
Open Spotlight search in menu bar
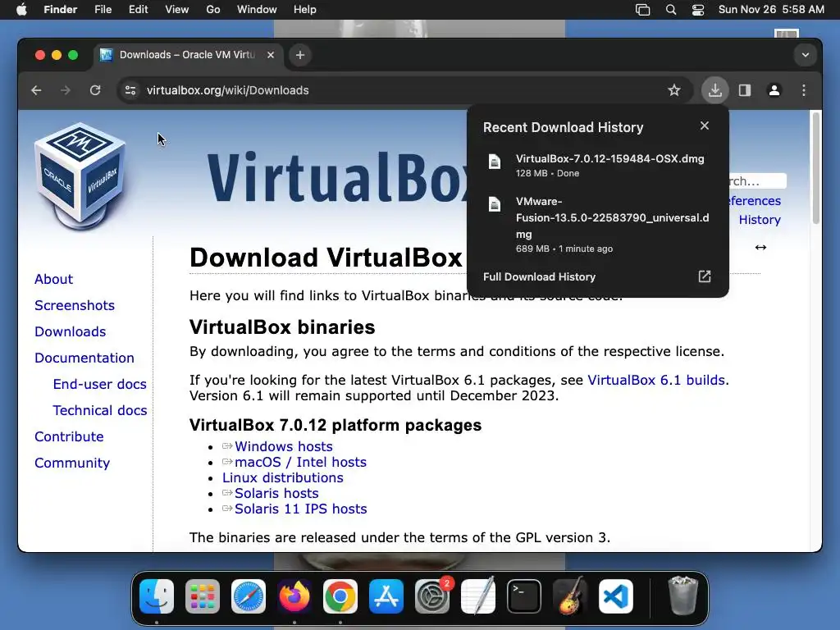671,10
